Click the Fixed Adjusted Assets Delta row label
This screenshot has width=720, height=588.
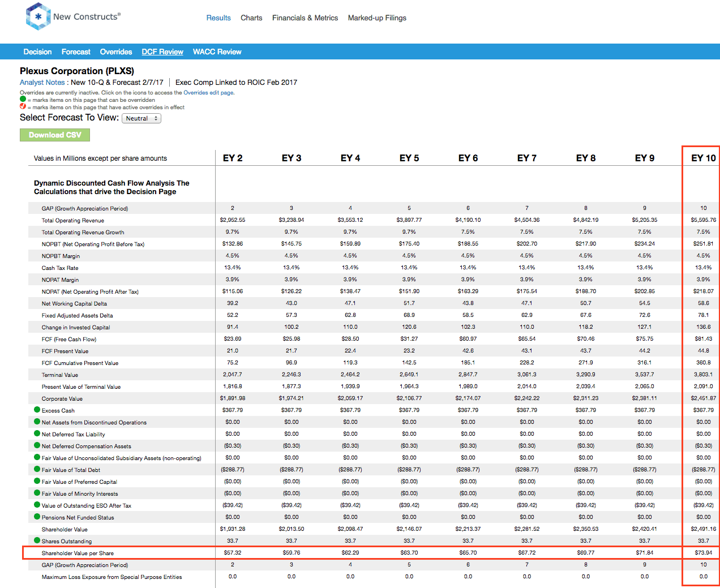[x=77, y=315]
